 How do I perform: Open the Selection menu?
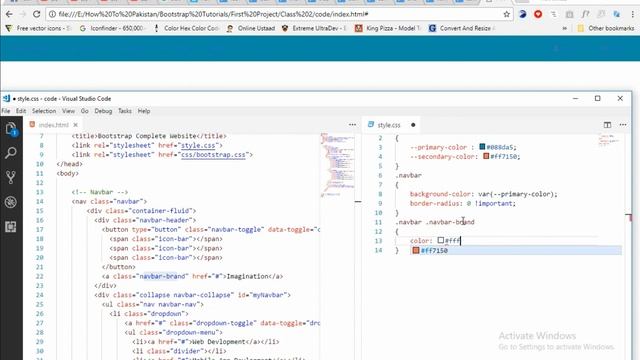click(x=44, y=111)
